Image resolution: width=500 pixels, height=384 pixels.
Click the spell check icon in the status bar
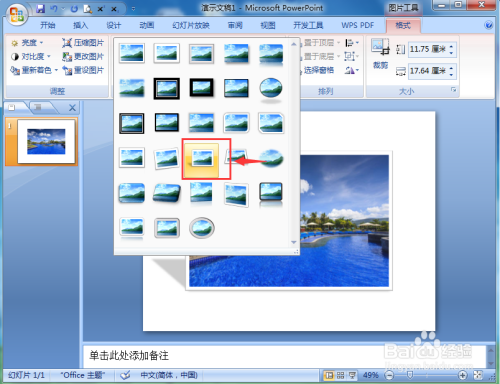(125, 375)
